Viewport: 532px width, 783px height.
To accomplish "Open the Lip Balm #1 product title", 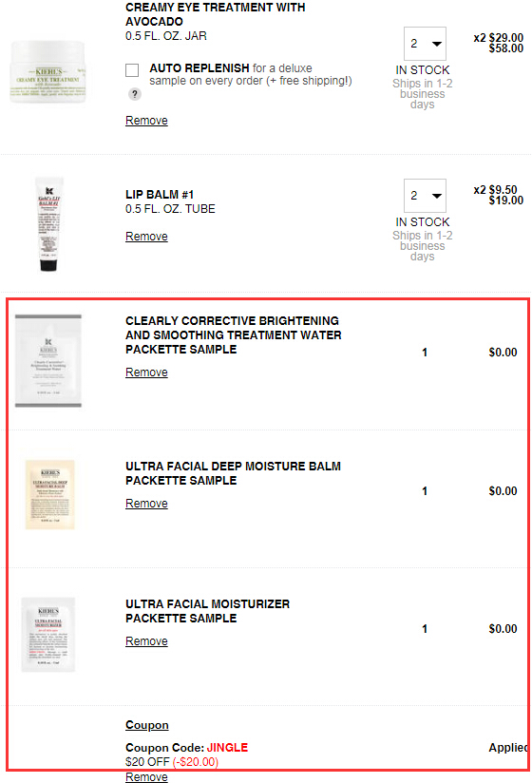I will 160,194.
